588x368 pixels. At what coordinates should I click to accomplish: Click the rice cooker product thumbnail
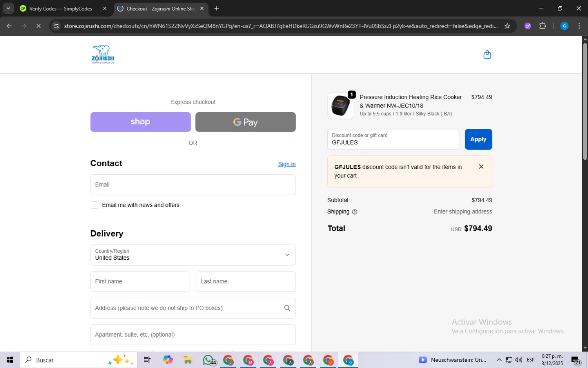[340, 106]
